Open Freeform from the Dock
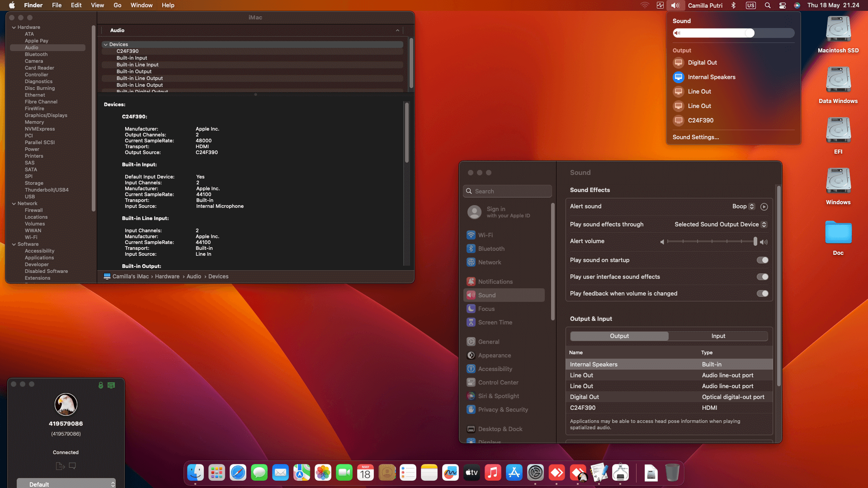This screenshot has width=868, height=488. (x=450, y=473)
